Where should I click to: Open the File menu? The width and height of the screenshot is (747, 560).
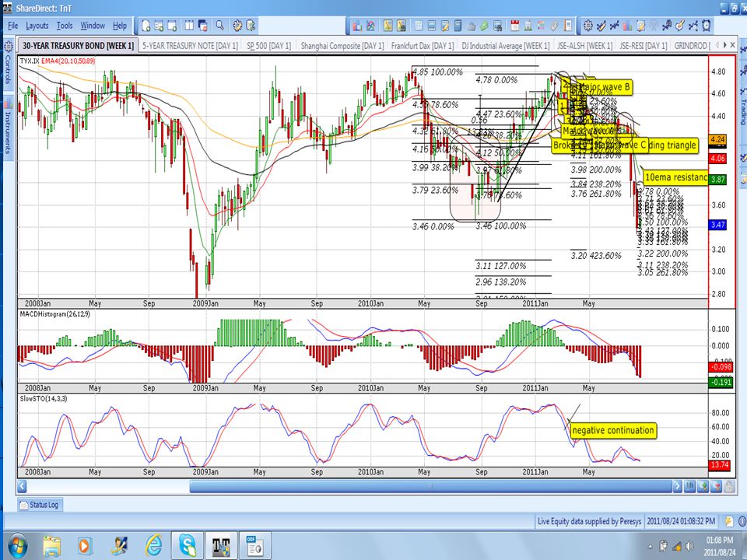pyautogui.click(x=13, y=26)
